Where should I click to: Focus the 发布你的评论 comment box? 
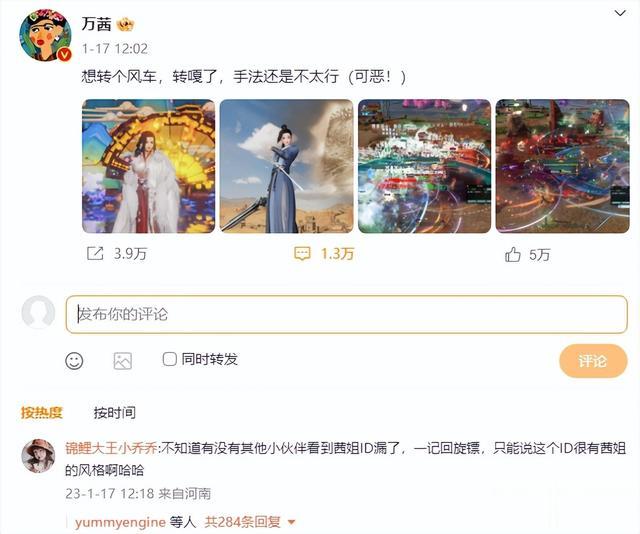(x=347, y=314)
